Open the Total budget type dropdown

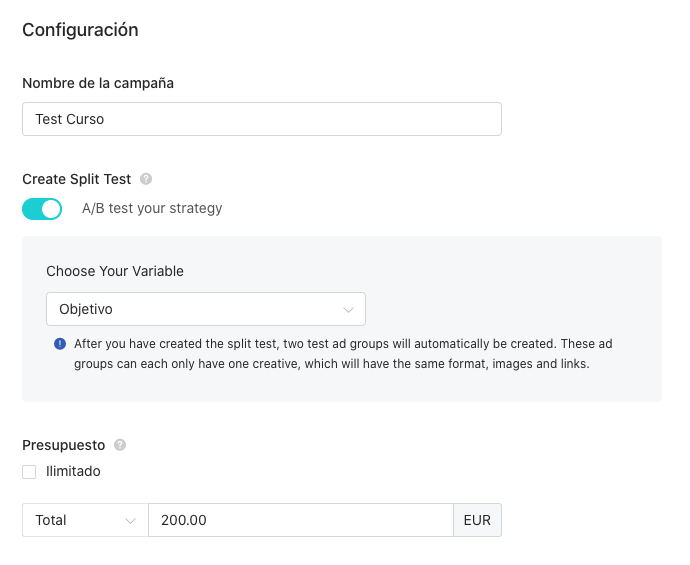click(85, 520)
